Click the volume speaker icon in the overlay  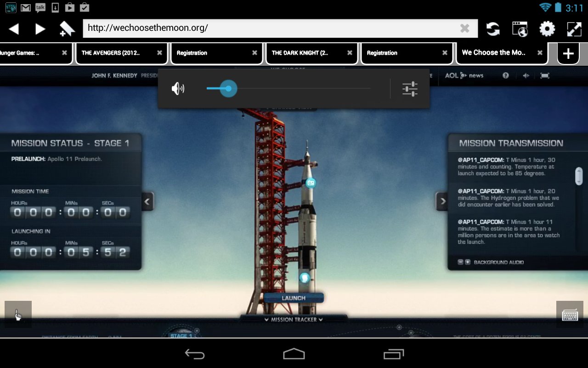click(179, 88)
